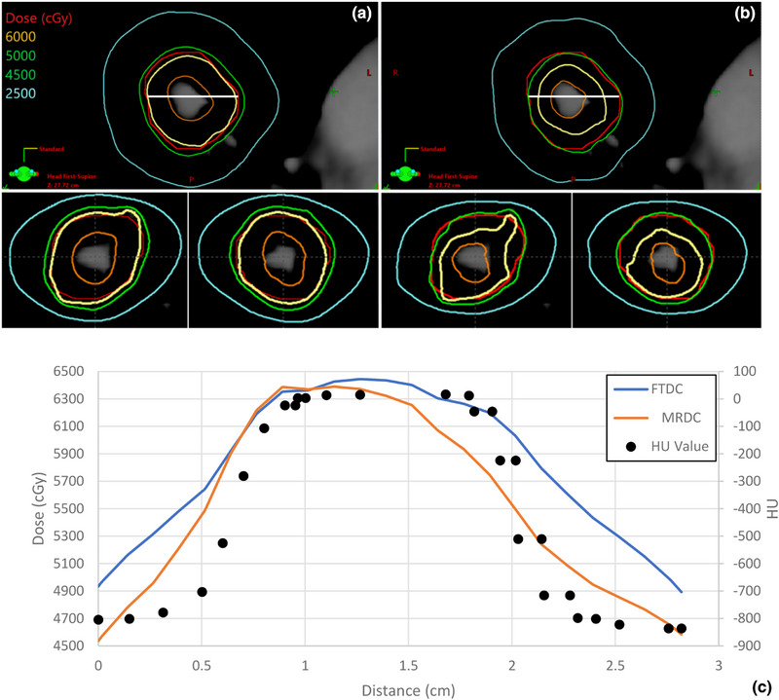Click the red 'Dose (cGy)' isodose legend title
This screenshot has height=700, width=779.
click(x=39, y=18)
